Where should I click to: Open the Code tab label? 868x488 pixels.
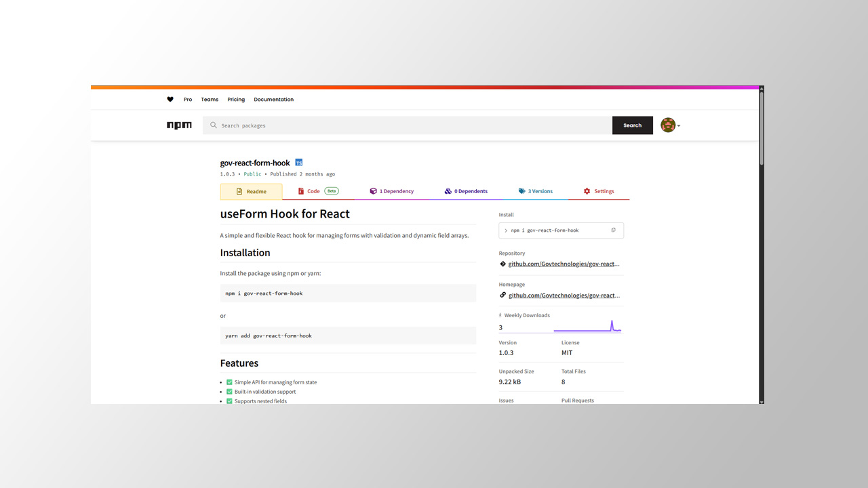click(313, 192)
